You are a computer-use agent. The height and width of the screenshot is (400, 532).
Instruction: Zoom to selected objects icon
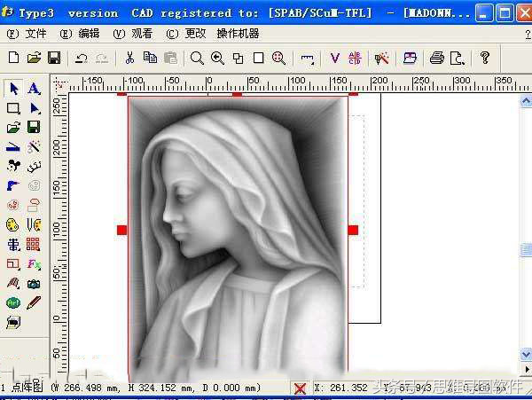[238, 58]
